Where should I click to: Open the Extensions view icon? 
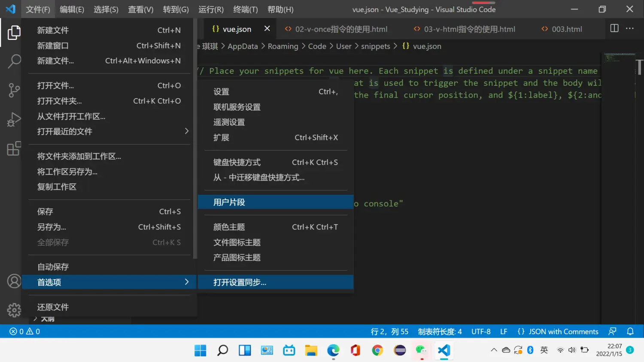pos(14,148)
